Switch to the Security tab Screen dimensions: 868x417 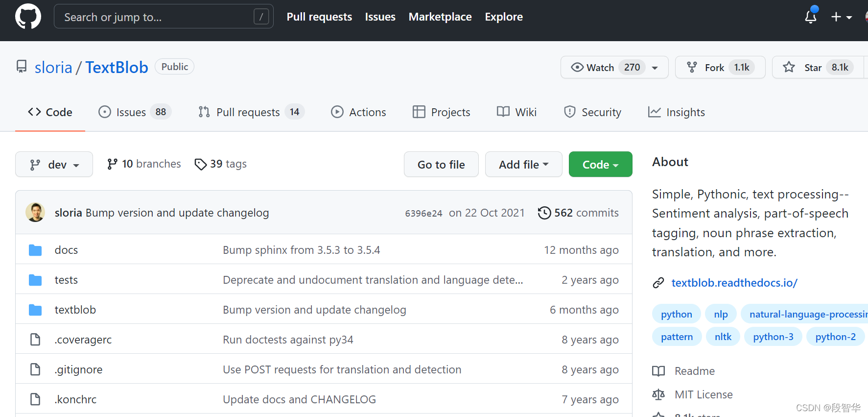(x=592, y=112)
